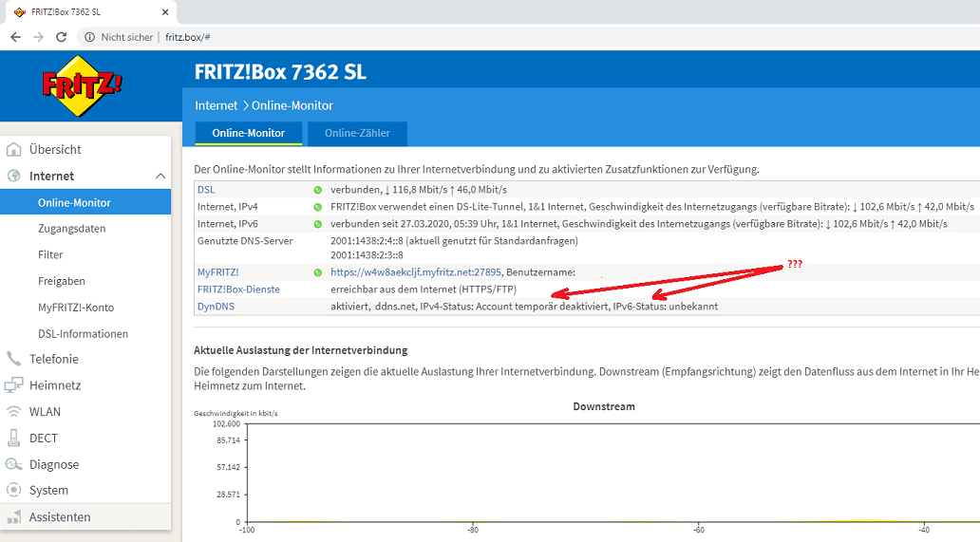980x542 pixels.
Task: Click the DECT handset icon
Action: (x=13, y=438)
